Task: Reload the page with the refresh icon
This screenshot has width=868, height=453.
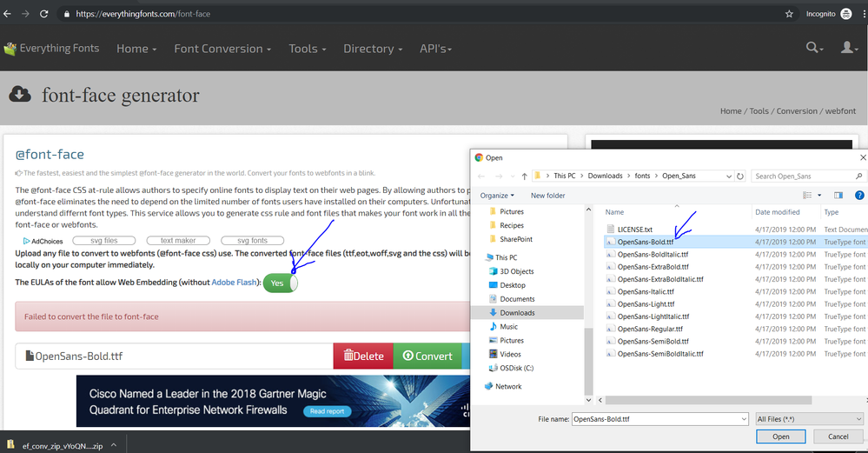Action: click(x=43, y=14)
